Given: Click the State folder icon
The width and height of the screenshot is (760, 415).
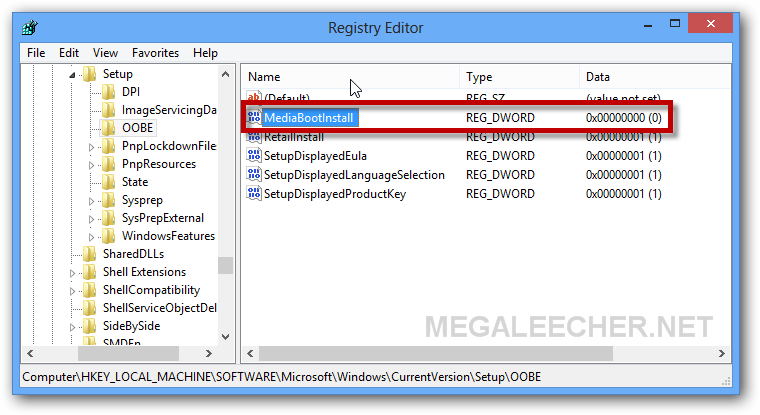Looking at the screenshot, I should 109,182.
